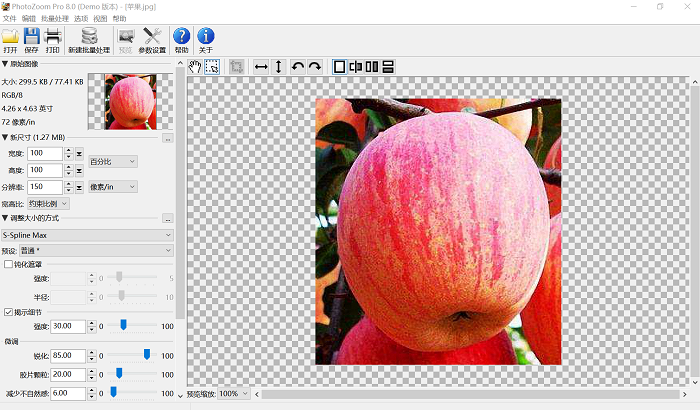The height and width of the screenshot is (410, 700).
Task: Flip image horizontally with double-arrow icon
Action: (x=261, y=67)
